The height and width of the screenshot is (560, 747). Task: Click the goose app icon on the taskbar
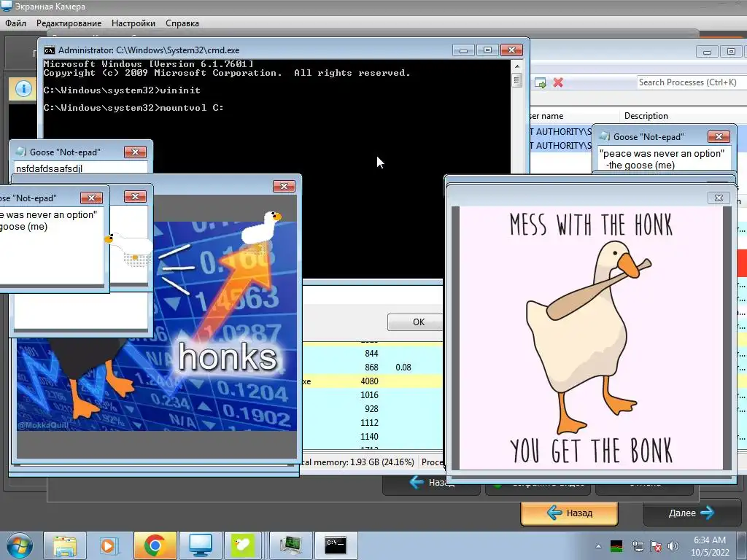[x=243, y=545]
